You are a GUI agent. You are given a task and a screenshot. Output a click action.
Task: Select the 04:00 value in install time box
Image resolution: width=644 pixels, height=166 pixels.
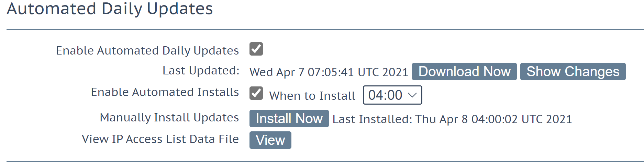385,95
